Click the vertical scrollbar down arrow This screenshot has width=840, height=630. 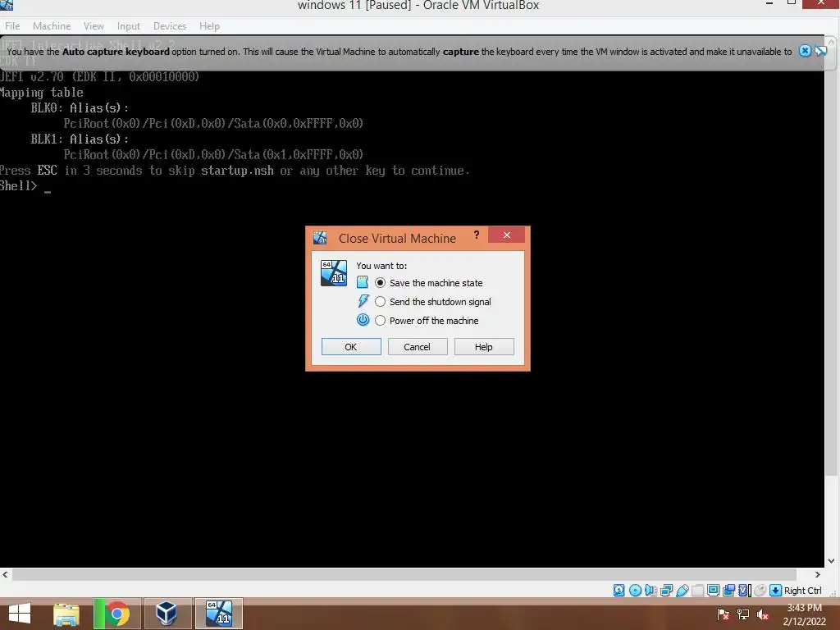coord(832,561)
